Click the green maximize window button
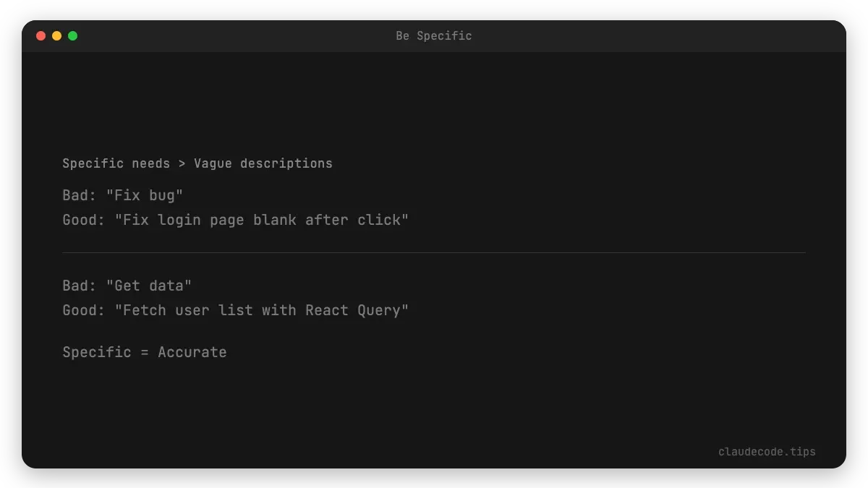 (x=72, y=36)
